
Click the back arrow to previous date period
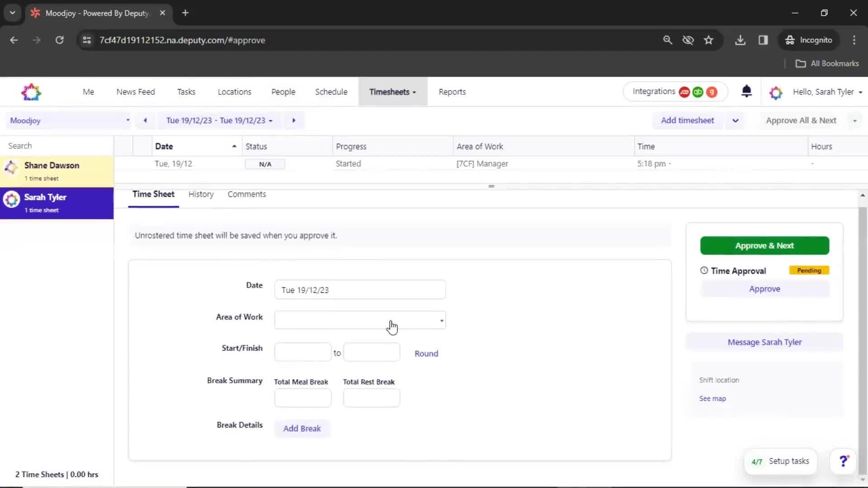tap(145, 120)
